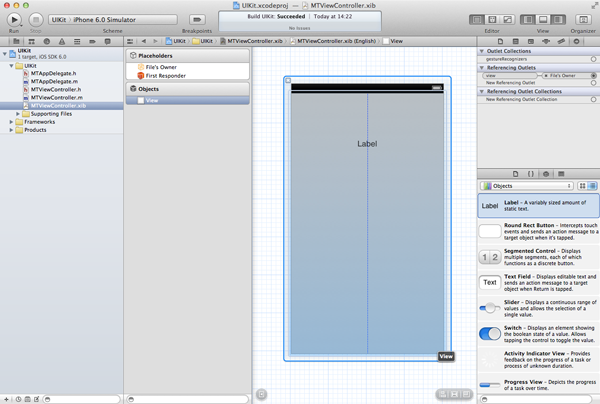Remove the File's Owner connection with x
This screenshot has height=404, width=600.
546,76
